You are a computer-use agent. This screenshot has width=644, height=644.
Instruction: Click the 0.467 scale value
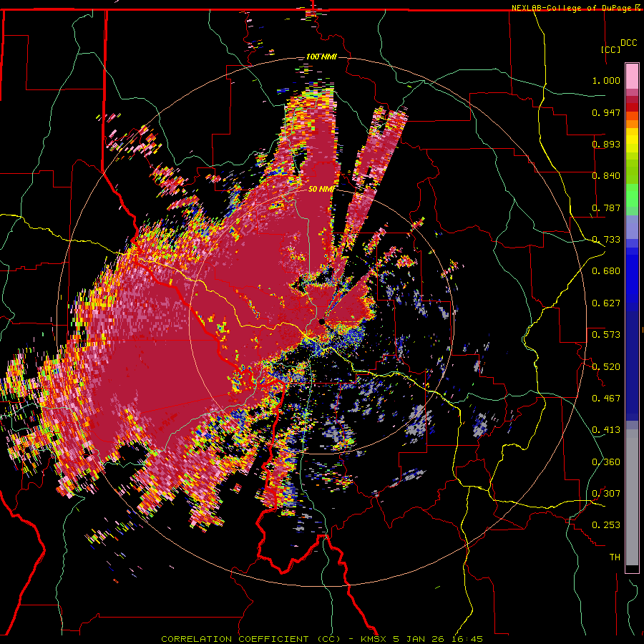[x=606, y=399]
